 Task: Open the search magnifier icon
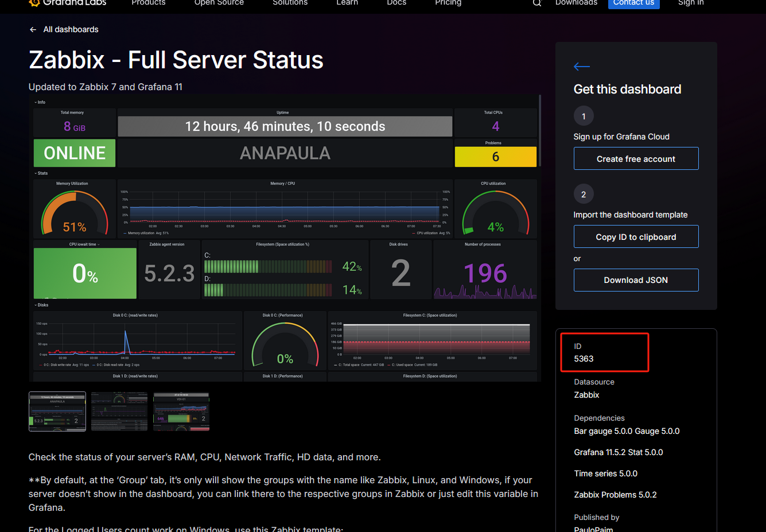[537, 3]
